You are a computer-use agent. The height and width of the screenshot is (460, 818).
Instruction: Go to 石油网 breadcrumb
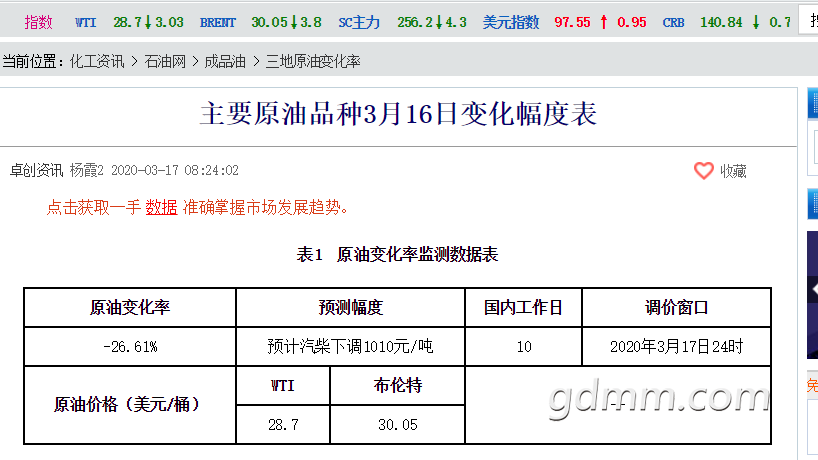165,62
